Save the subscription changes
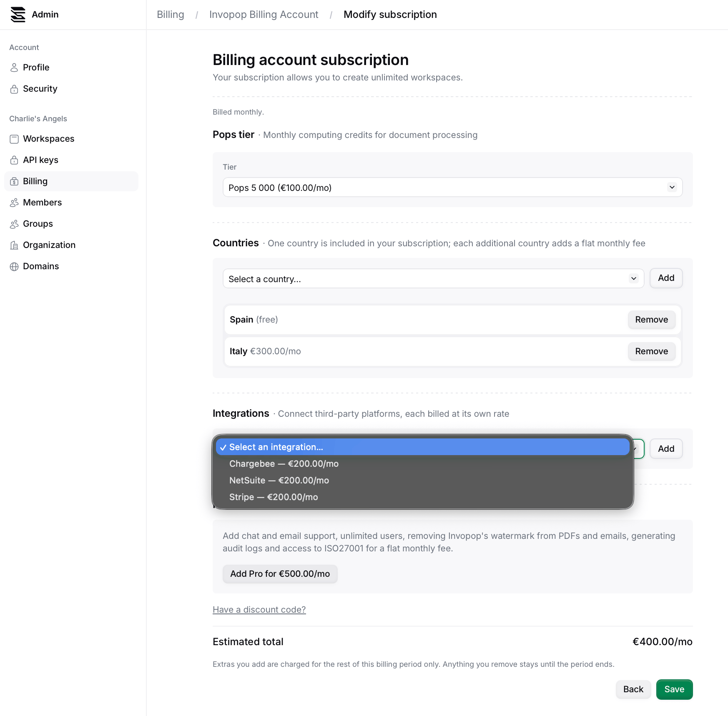 (674, 689)
